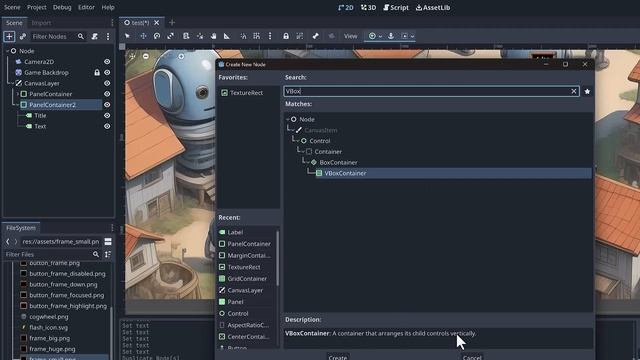
Task: Toggle Smart Snap in the toolbar
Action: click(243, 36)
